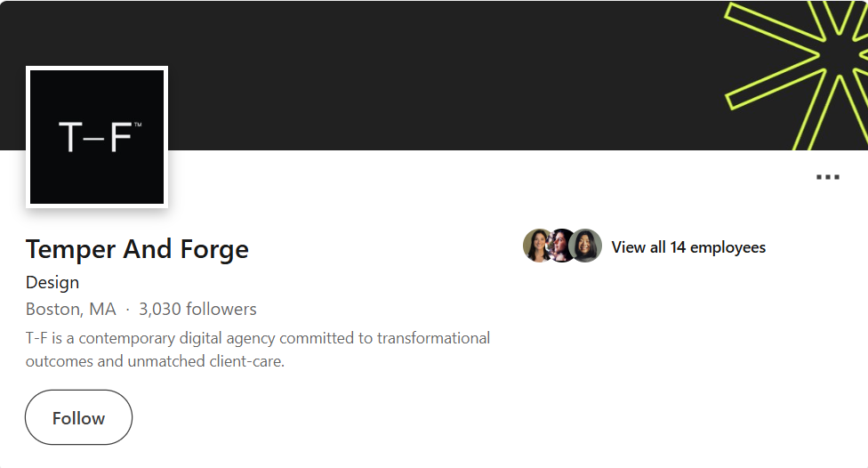Click the Boston, MA location text
The width and height of the screenshot is (868, 468).
coord(71,309)
